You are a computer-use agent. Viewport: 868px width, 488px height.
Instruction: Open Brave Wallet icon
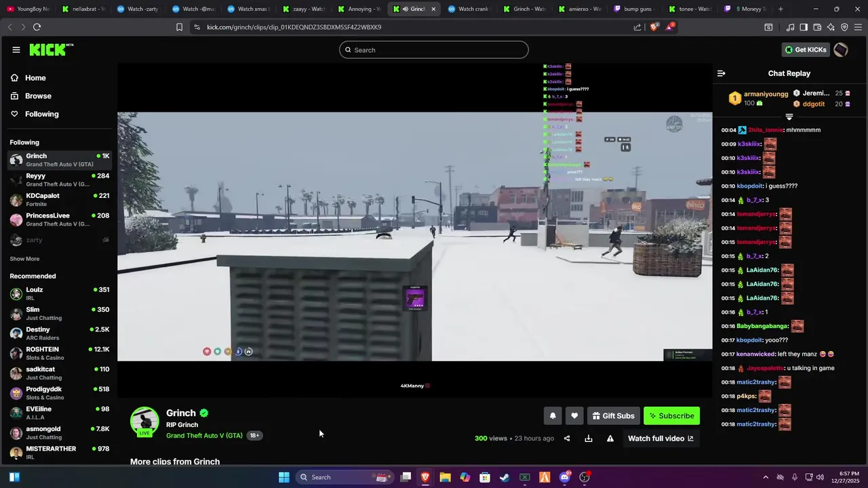817,27
